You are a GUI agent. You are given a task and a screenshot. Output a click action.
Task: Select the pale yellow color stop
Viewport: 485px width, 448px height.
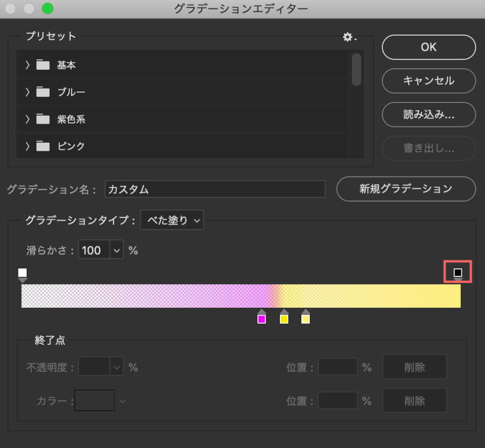(305, 317)
